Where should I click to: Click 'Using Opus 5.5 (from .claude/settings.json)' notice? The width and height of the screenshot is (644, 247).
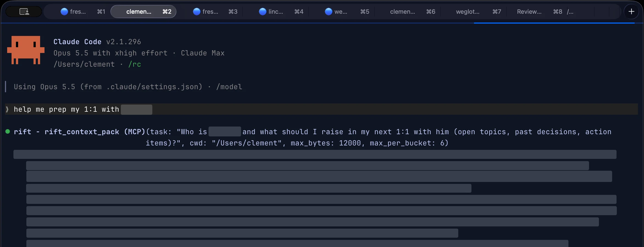coord(108,87)
